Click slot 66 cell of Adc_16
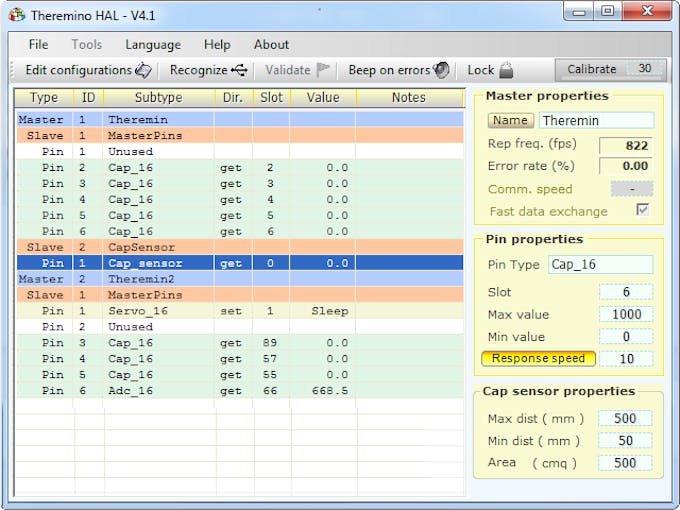The image size is (680, 510). [271, 391]
